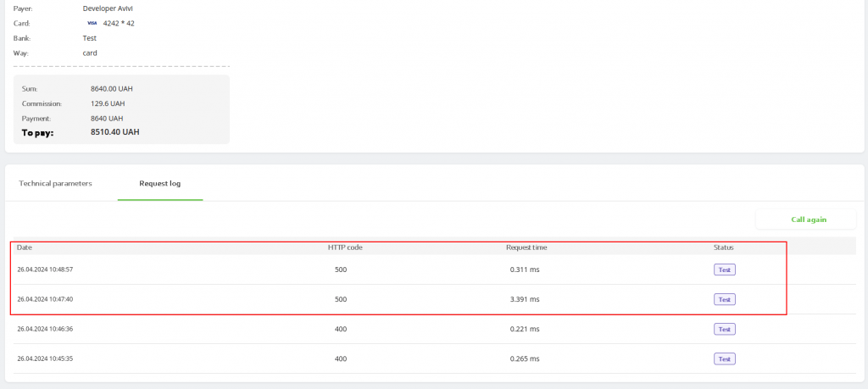Click the 3.391 ms request time

(525, 299)
